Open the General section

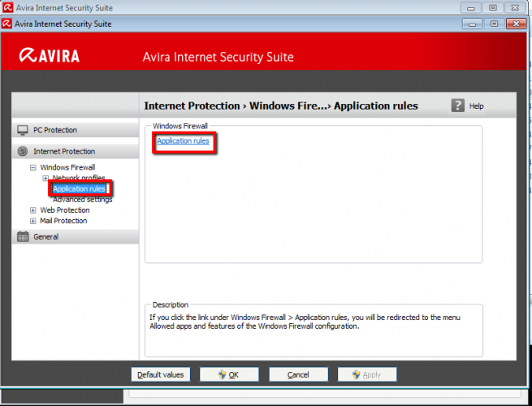76,236
